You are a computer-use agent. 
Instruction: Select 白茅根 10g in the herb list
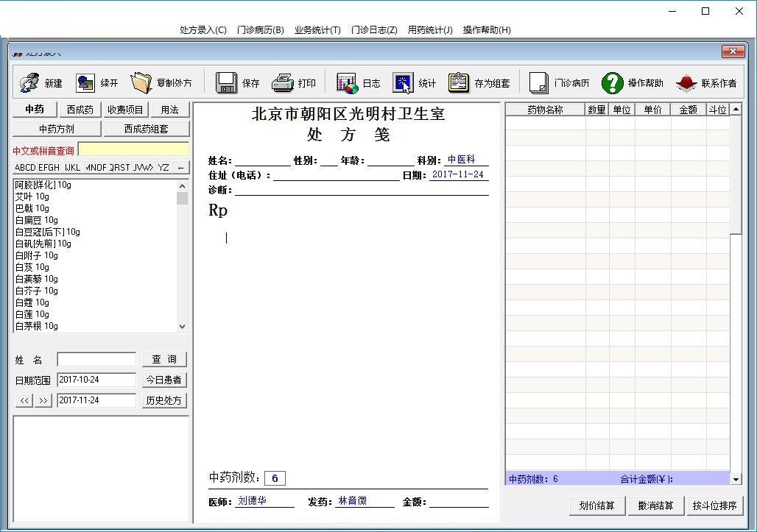coord(37,326)
